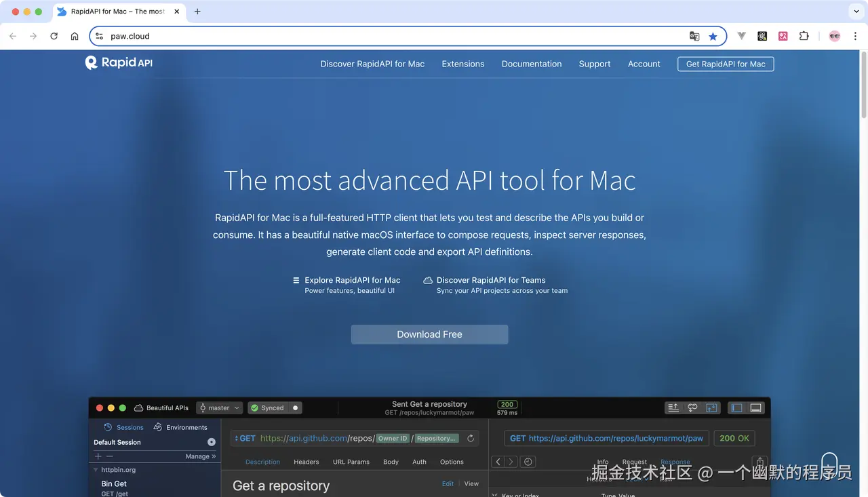Open a new browser tab
868x497 pixels.
197,12
